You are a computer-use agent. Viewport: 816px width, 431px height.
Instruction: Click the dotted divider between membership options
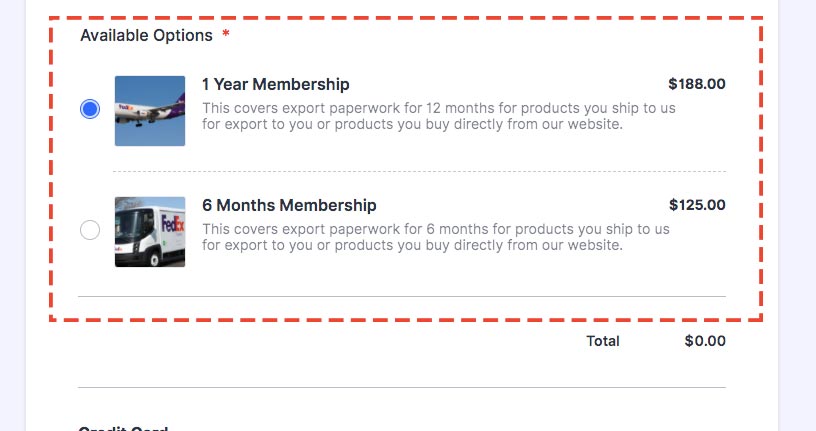[x=420, y=171]
